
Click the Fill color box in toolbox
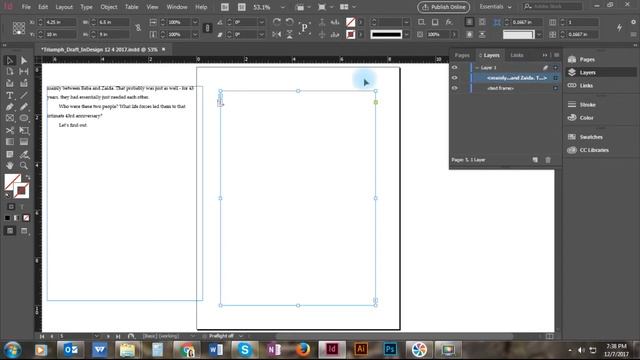click(11, 181)
